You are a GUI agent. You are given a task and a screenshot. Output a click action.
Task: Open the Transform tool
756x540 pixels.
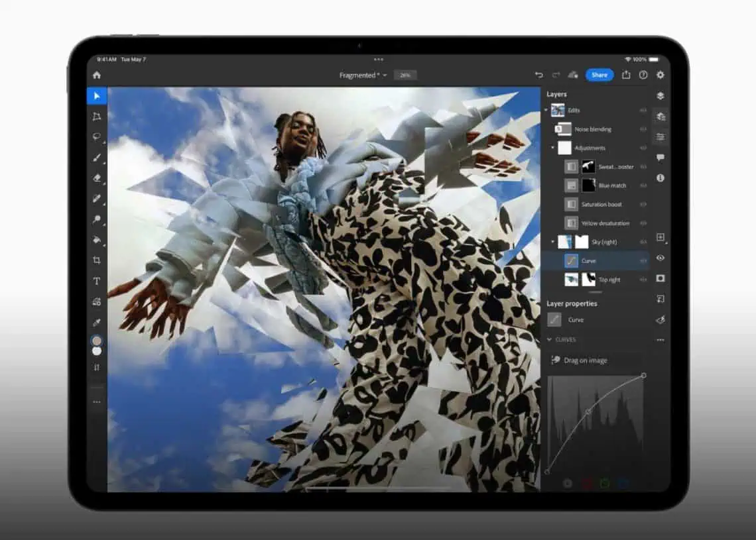click(x=97, y=117)
